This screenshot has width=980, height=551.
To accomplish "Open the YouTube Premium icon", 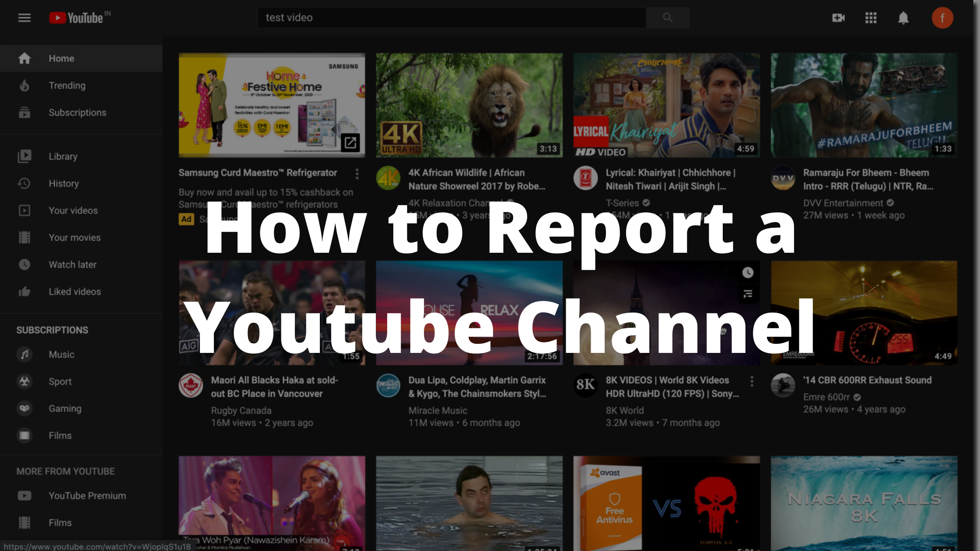I will coord(24,495).
